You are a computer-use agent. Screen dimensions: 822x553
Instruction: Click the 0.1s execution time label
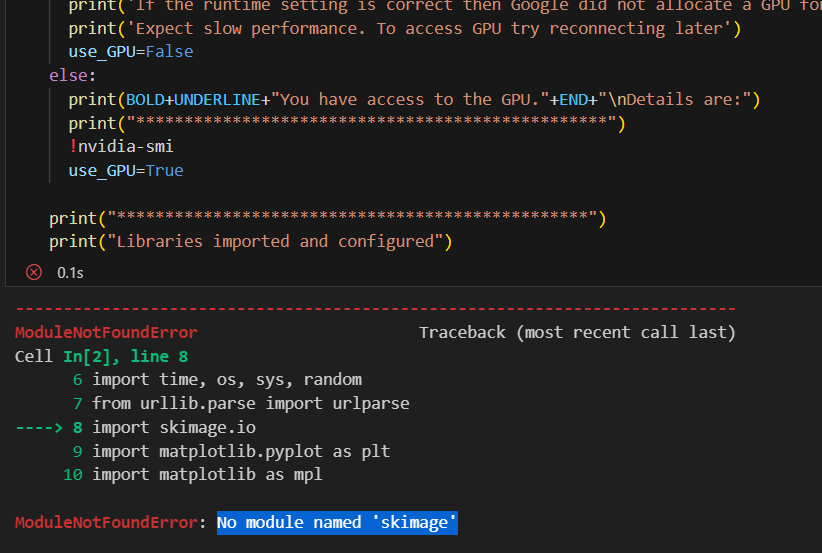[70, 272]
